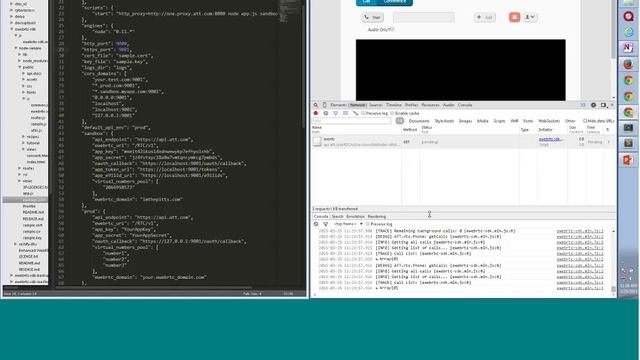Click the DevTools inspect element magnifier icon
Image resolution: width=640 pixels, height=360 pixels.
point(316,105)
